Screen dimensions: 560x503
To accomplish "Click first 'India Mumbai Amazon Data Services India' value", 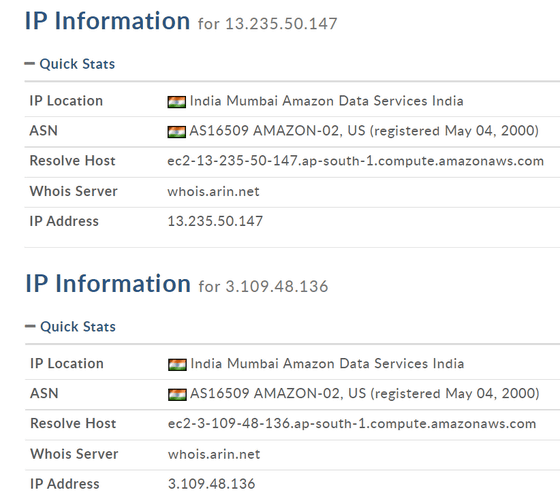I will click(x=326, y=101).
